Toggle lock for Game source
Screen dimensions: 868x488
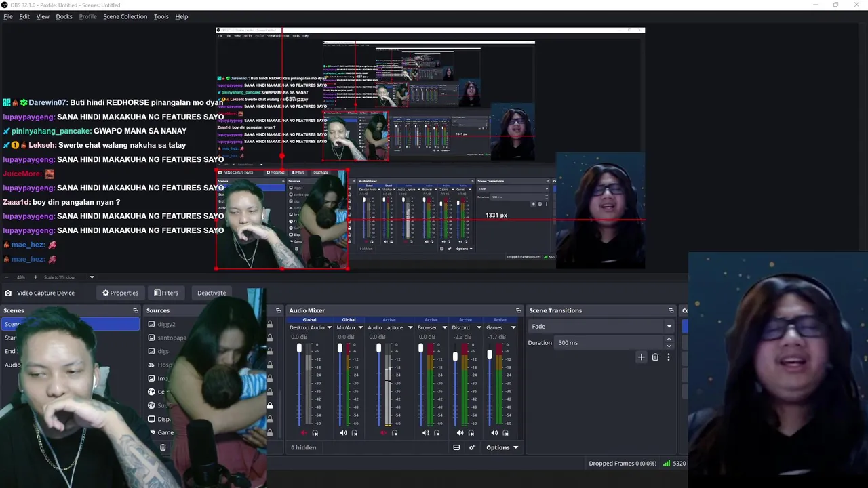[x=270, y=432]
